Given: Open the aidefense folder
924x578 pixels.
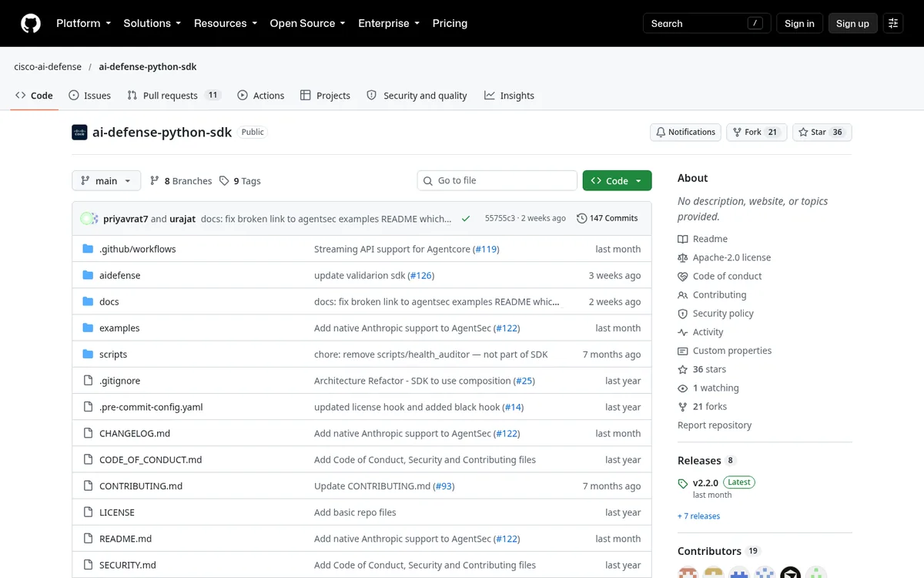Looking at the screenshot, I should (x=119, y=275).
